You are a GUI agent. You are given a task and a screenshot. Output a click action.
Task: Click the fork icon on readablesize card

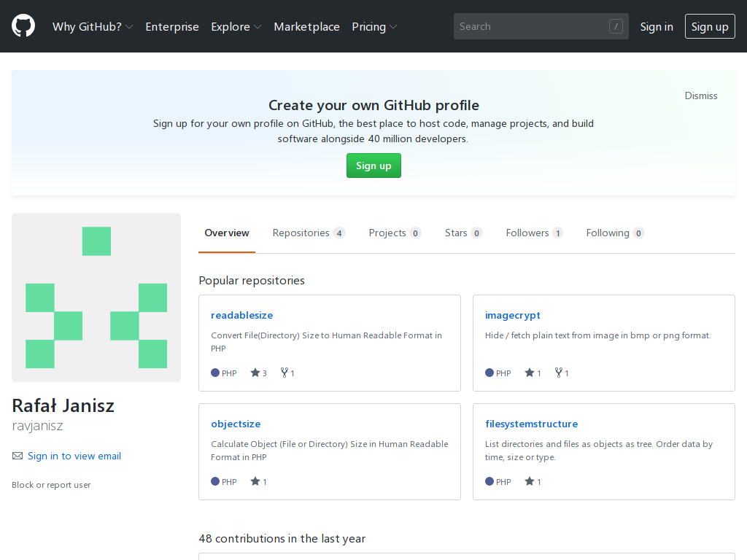tap(285, 373)
